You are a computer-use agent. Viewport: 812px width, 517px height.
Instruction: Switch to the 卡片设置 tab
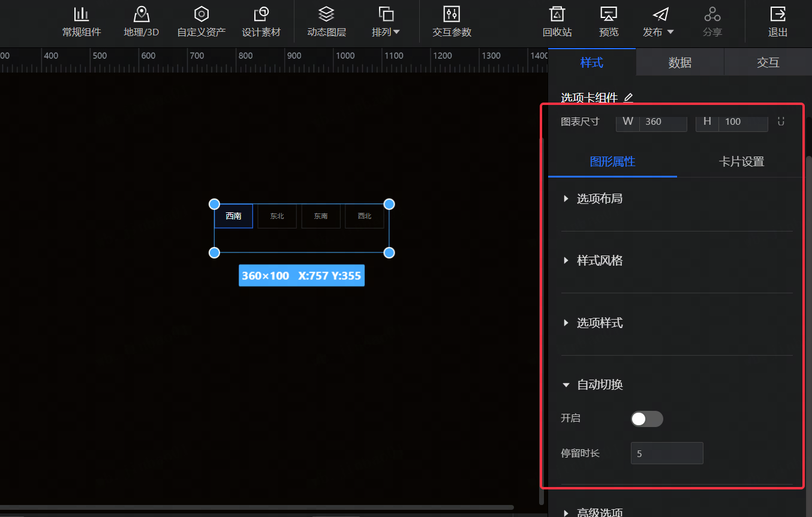(742, 161)
